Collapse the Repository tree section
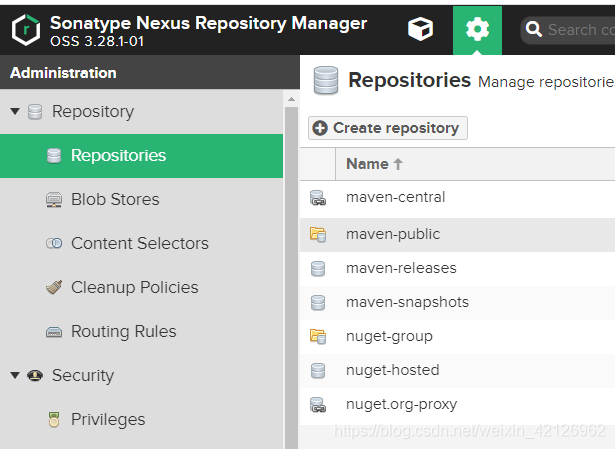The height and width of the screenshot is (449, 615). pos(15,111)
